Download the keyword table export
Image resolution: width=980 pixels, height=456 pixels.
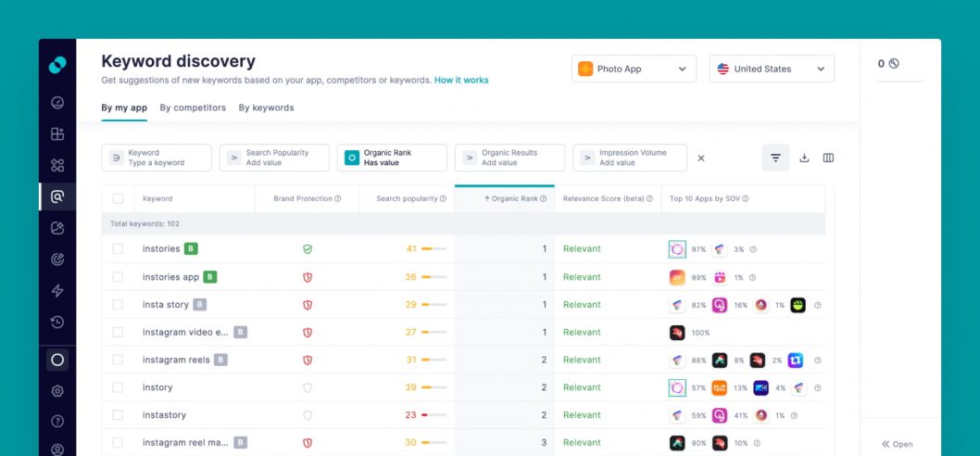tap(804, 158)
